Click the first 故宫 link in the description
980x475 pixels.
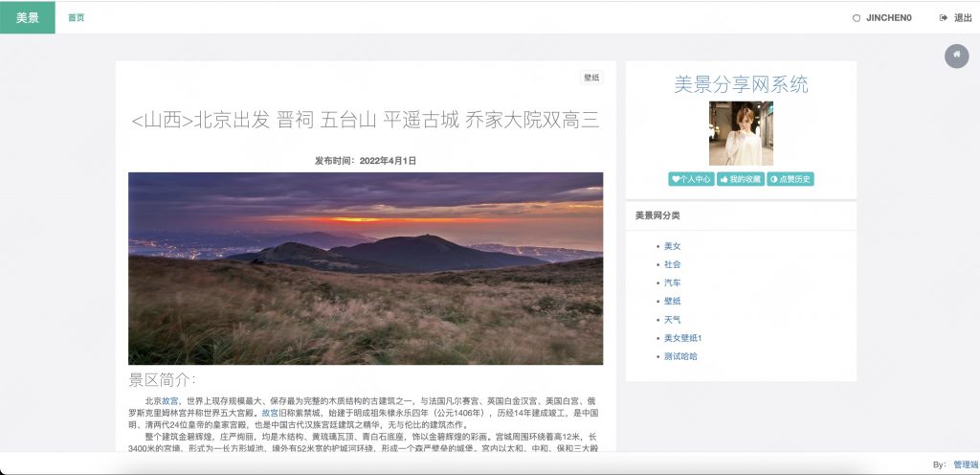coord(169,401)
